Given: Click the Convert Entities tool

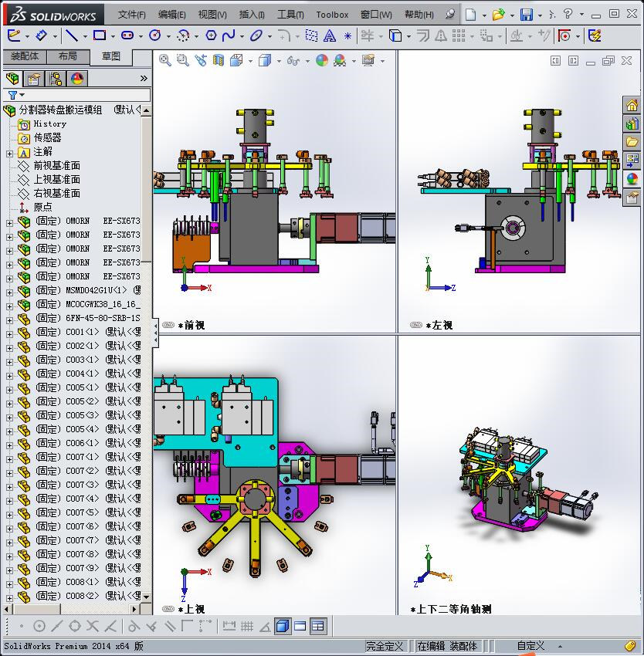Looking at the screenshot, I should tap(395, 36).
